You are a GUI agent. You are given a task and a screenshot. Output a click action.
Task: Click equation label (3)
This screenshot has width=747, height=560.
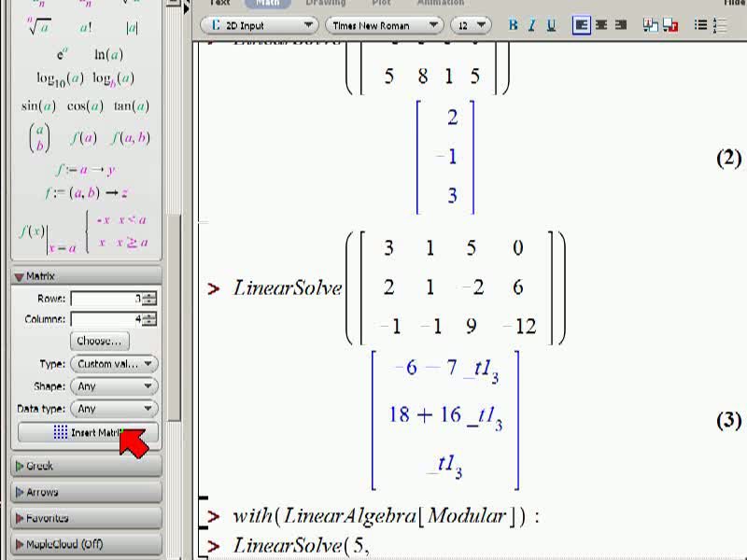[729, 421]
